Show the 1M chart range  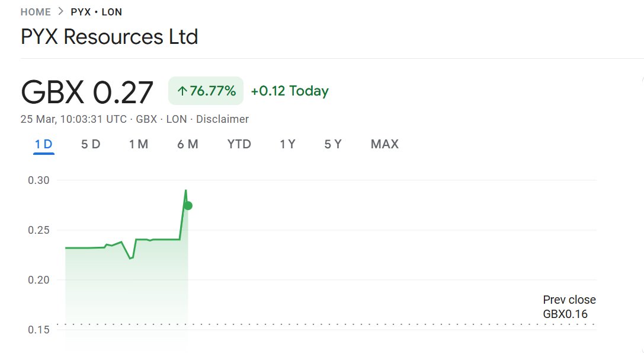(139, 144)
